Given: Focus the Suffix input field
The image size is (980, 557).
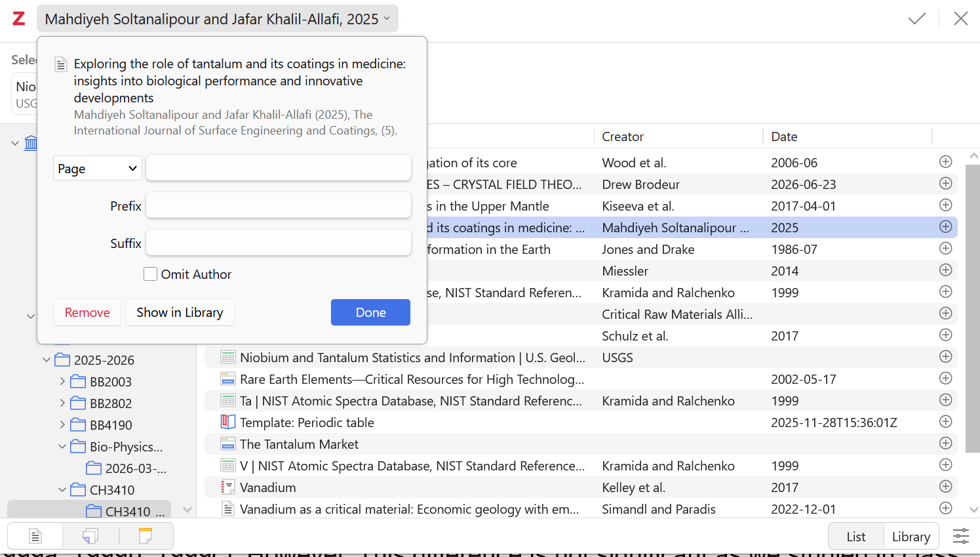Looking at the screenshot, I should pyautogui.click(x=279, y=243).
